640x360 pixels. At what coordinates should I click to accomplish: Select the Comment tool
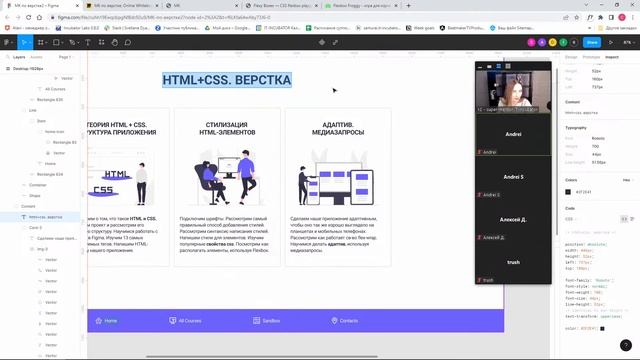(x=128, y=42)
